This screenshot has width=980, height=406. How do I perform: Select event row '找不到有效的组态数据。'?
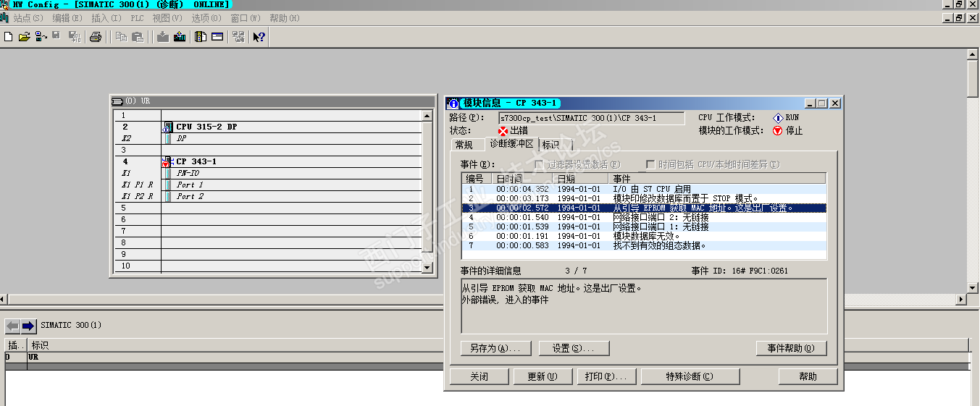pos(644,245)
